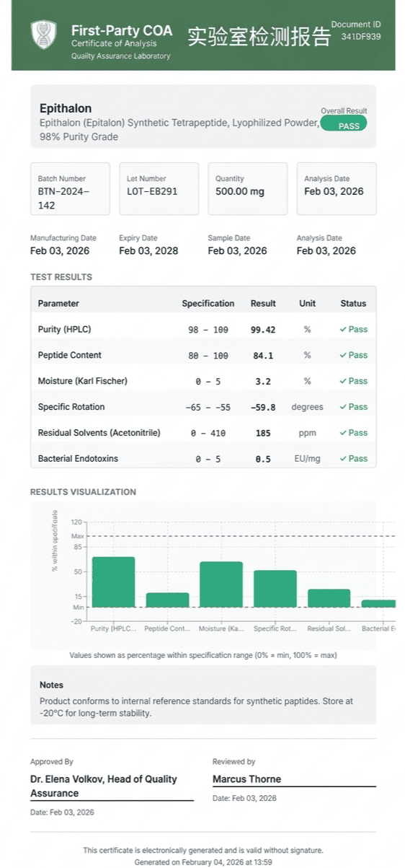Click the Notes section box
The width and height of the screenshot is (405, 868).
(x=203, y=695)
